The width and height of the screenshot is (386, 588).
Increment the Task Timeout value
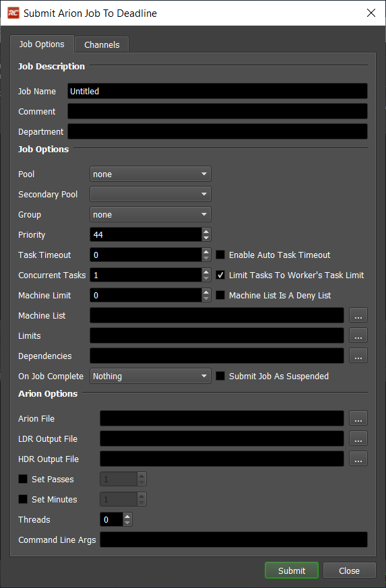click(x=206, y=252)
